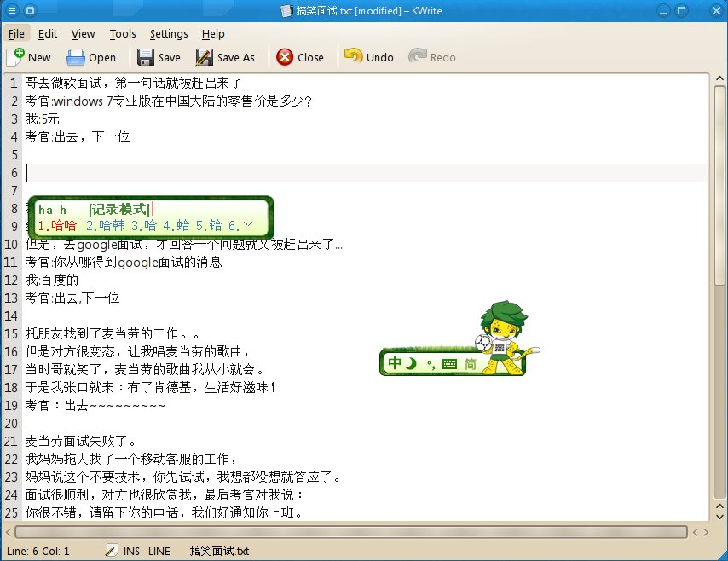The image size is (728, 561).
Task: Toggle the moon half-width/full-width icon
Action: click(411, 364)
